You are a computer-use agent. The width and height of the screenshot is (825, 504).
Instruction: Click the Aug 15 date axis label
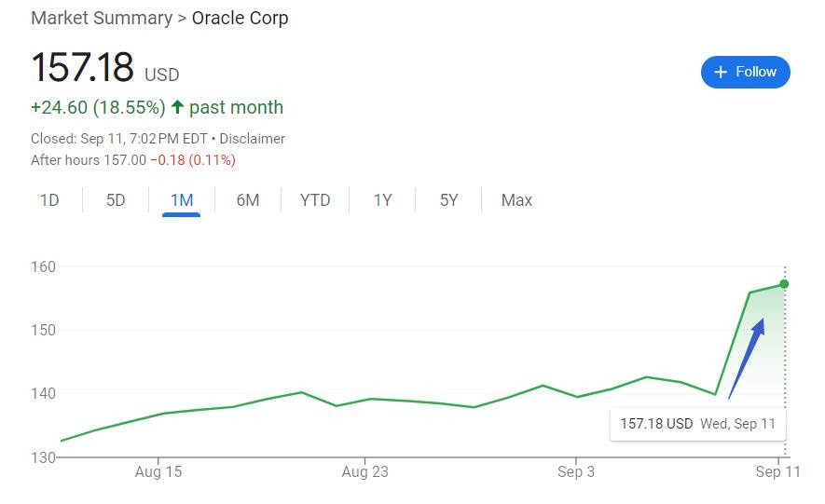158,472
